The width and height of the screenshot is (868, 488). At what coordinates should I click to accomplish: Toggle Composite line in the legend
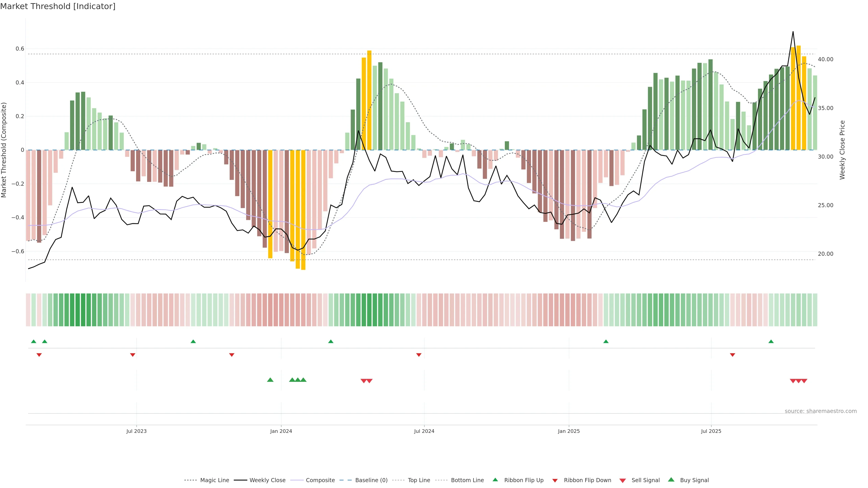[320, 480]
